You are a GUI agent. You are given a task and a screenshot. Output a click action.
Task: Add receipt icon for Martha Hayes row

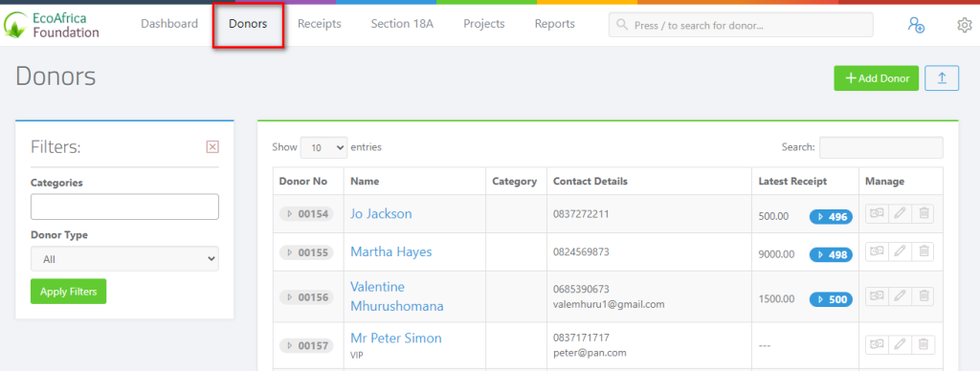pyautogui.click(x=877, y=251)
